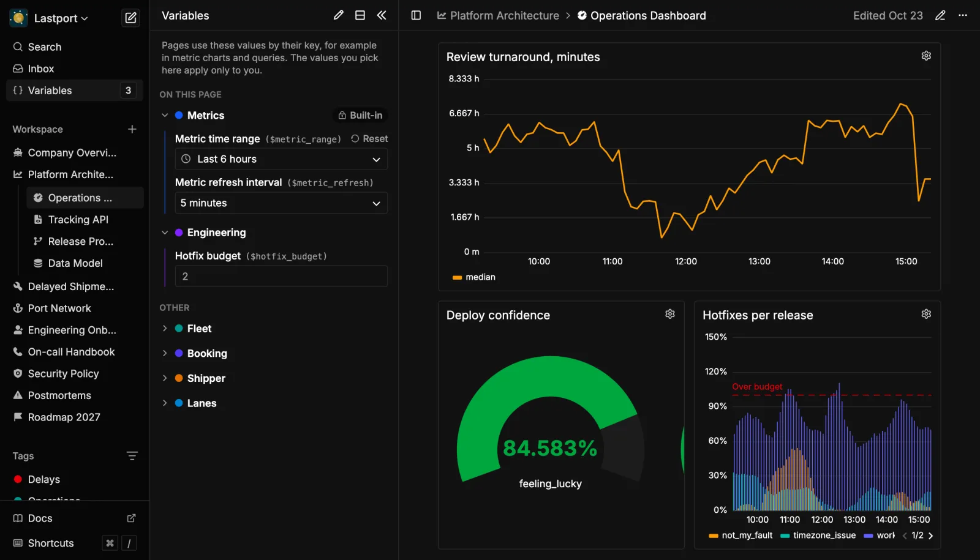This screenshot has height=560, width=980.
Task: Toggle not_my_fault series in legend
Action: pyautogui.click(x=741, y=536)
